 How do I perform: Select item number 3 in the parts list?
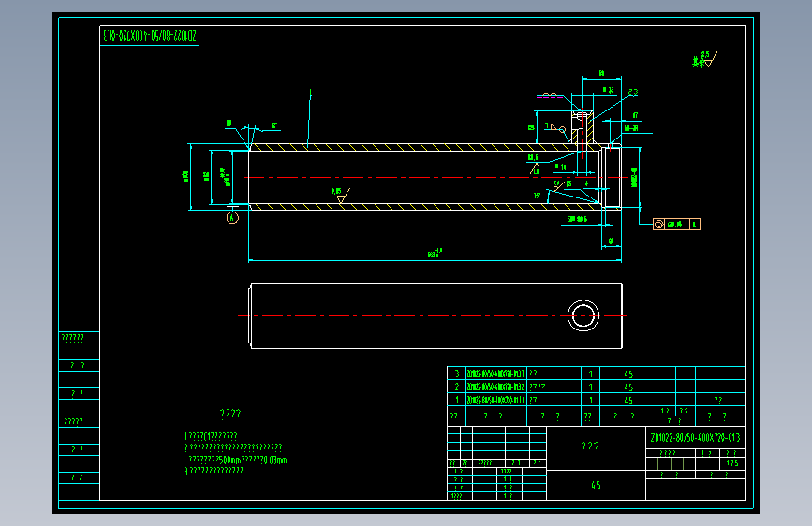(x=457, y=373)
